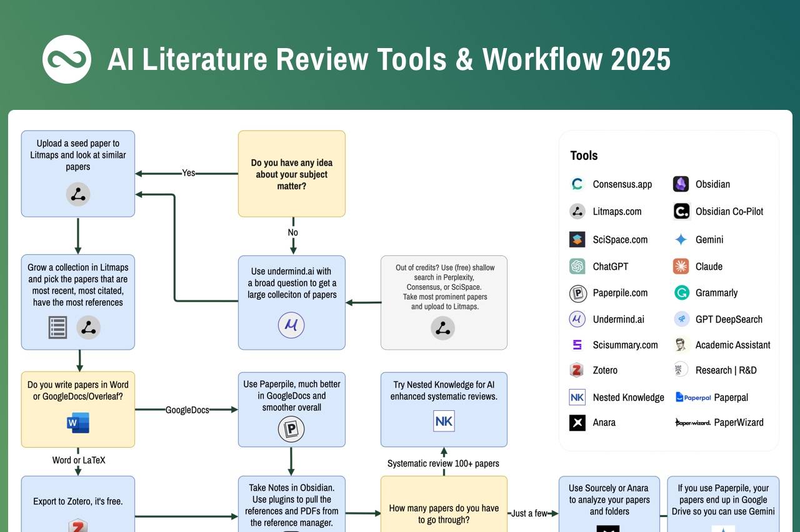Click the Litmaps icon in the grow collection box
The image size is (800, 532).
coord(89,327)
